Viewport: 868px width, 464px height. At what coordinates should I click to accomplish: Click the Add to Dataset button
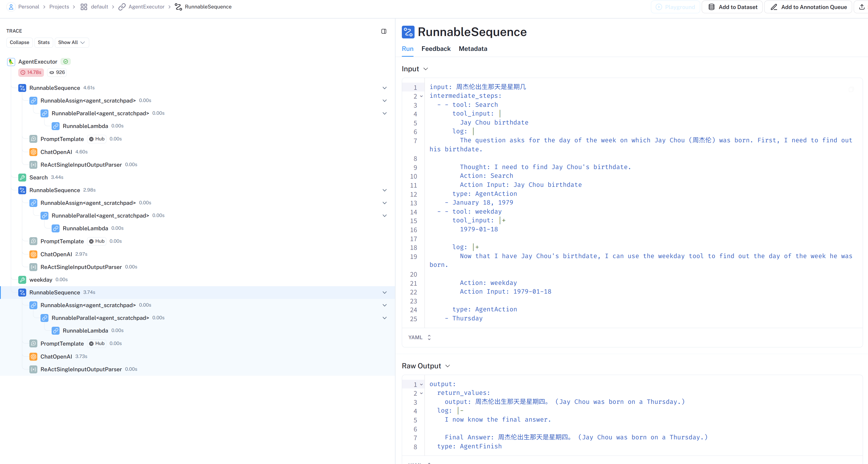click(732, 7)
